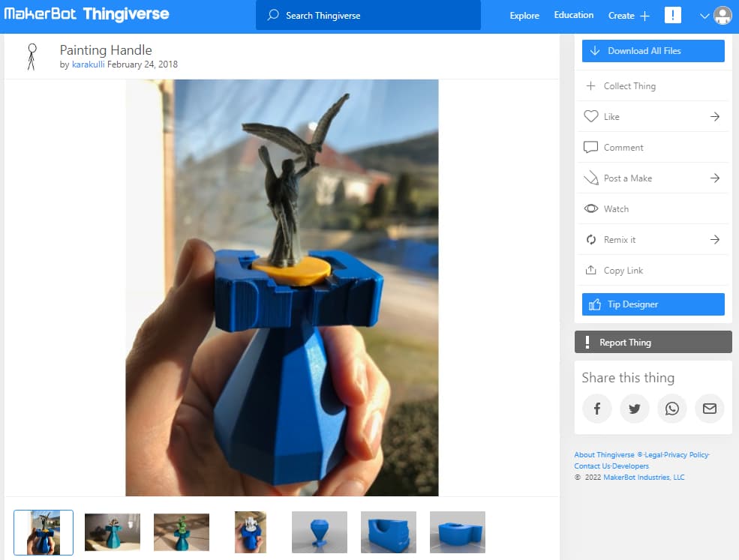Image resolution: width=739 pixels, height=560 pixels.
Task: Open the Explore menu
Action: click(524, 16)
